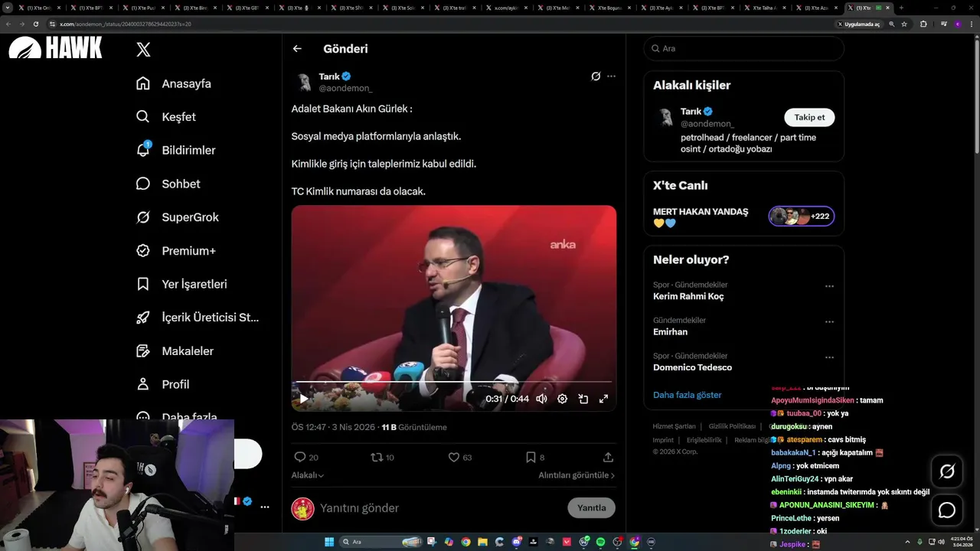980x551 pixels.
Task: Play the video in the post
Action: click(x=304, y=399)
